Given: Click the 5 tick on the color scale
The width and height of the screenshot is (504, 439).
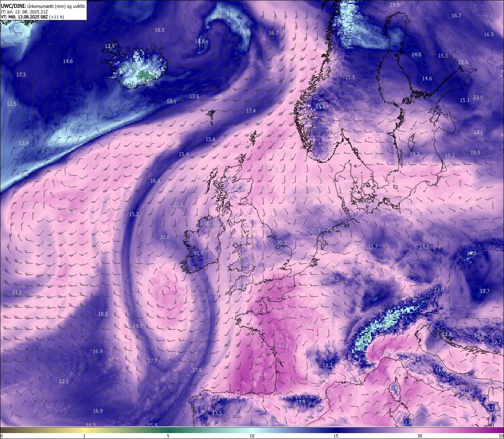Looking at the screenshot, I should [x=168, y=436].
